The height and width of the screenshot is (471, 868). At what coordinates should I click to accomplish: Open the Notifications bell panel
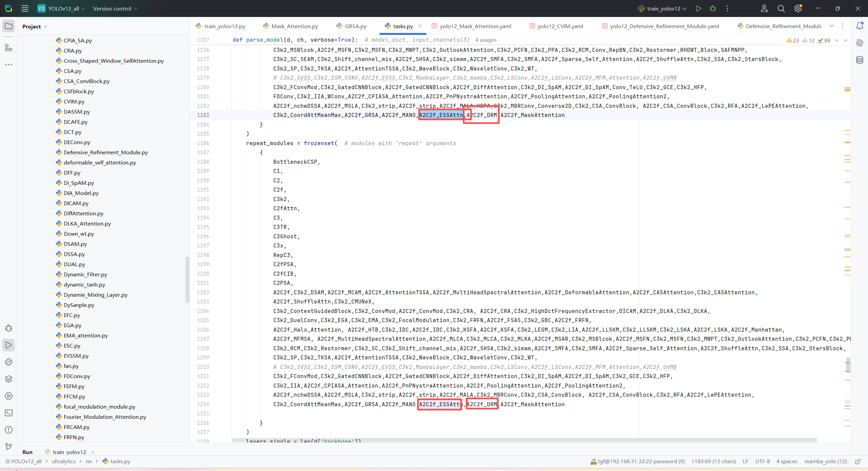click(x=860, y=26)
